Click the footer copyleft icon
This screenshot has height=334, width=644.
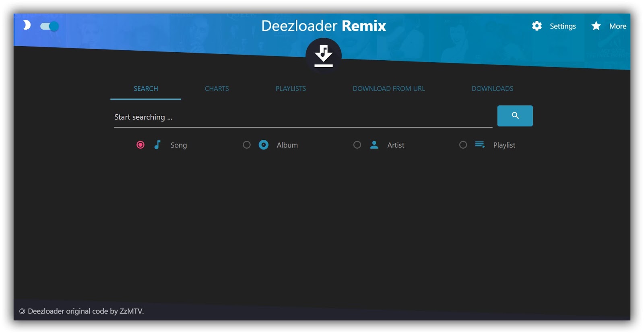[x=22, y=311]
